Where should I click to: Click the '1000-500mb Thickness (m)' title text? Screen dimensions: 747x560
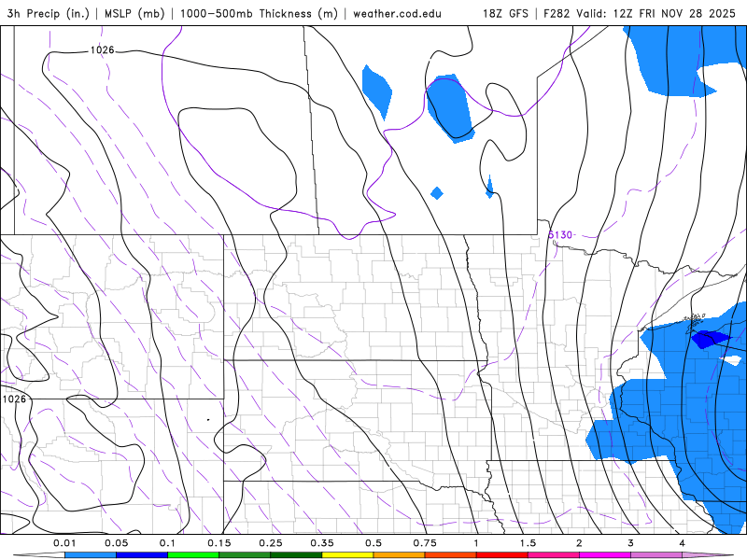pos(259,13)
